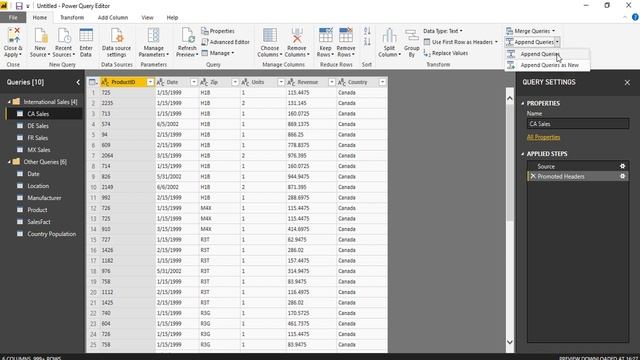Click the Group By icon
The width and height of the screenshot is (640, 360).
pyautogui.click(x=411, y=36)
